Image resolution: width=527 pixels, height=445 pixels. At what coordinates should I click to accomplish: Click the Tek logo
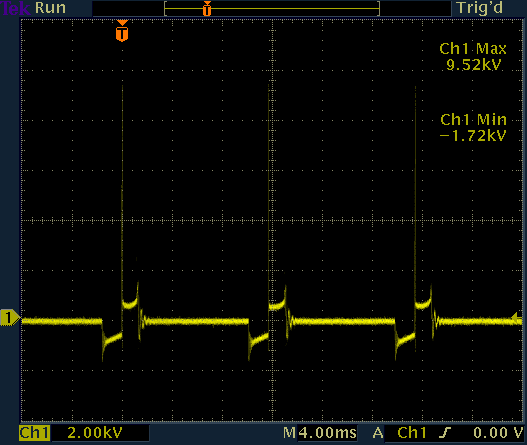point(15,8)
